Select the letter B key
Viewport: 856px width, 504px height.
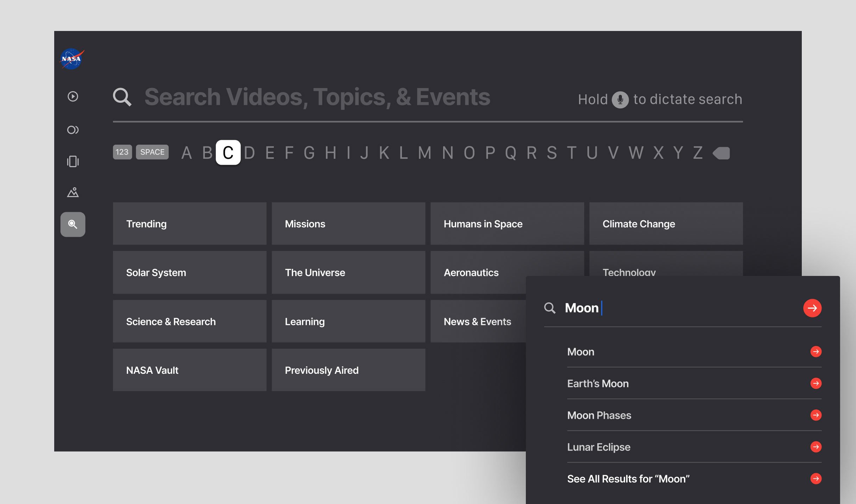[207, 153]
